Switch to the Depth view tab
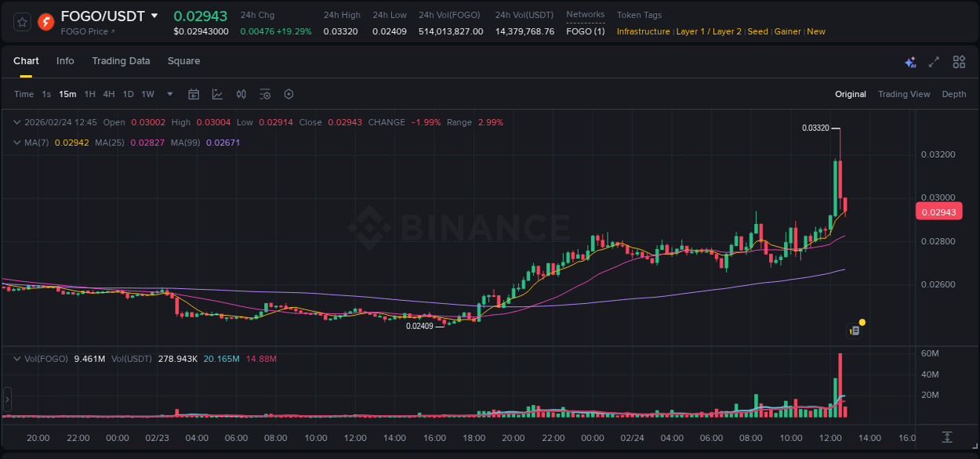 point(954,94)
